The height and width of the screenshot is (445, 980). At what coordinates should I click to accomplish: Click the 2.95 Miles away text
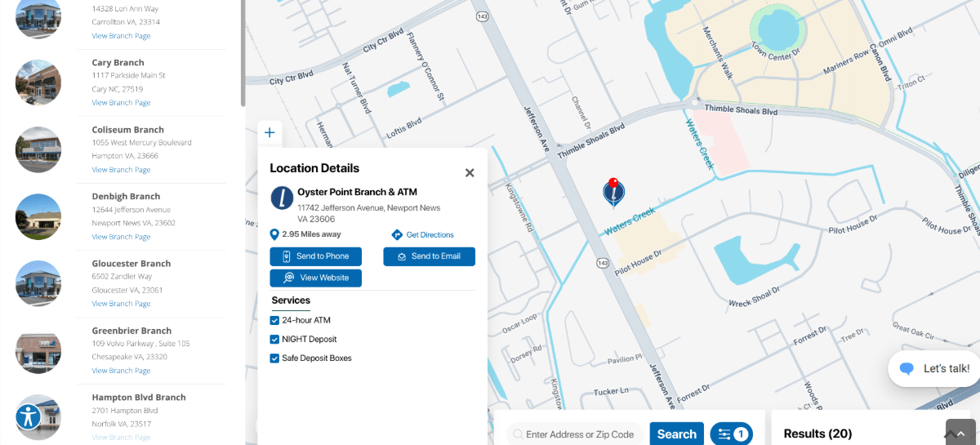(x=311, y=234)
